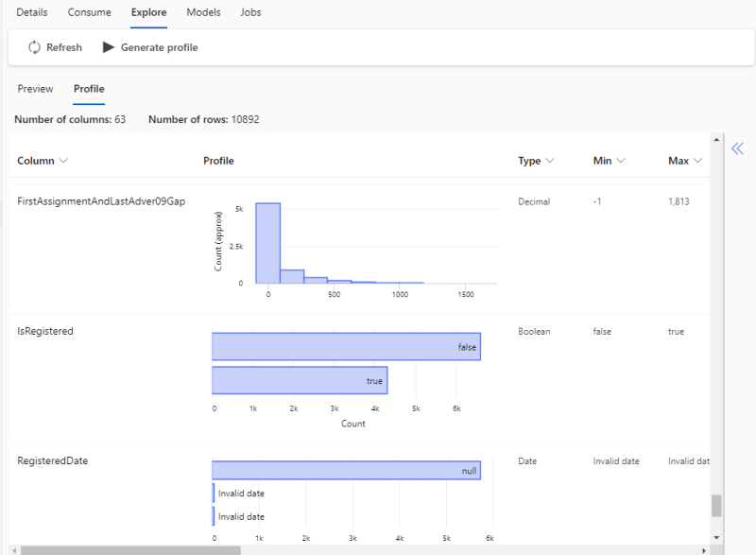This screenshot has width=756, height=555.
Task: Select the RegisteredDate column name
Action: click(53, 460)
